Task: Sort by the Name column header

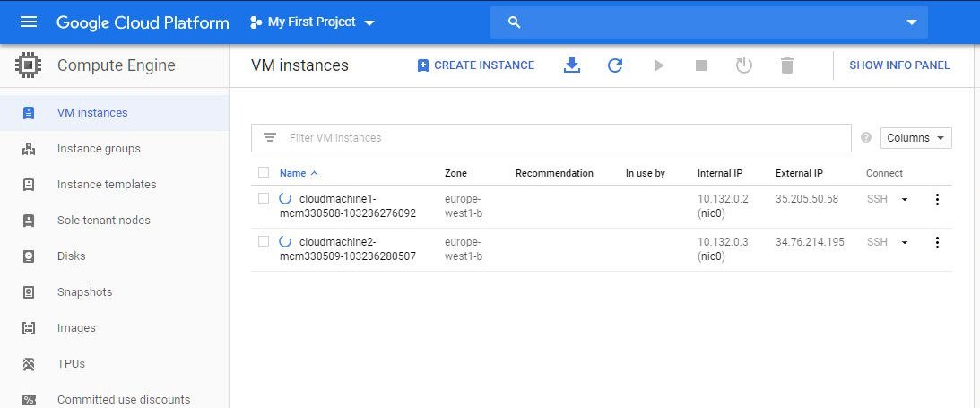Action: point(299,173)
